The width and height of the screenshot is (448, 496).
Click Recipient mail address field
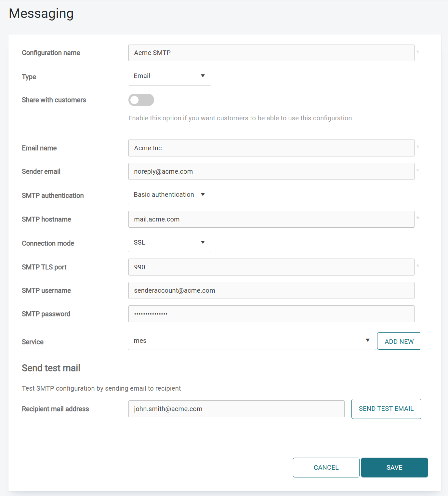point(236,409)
